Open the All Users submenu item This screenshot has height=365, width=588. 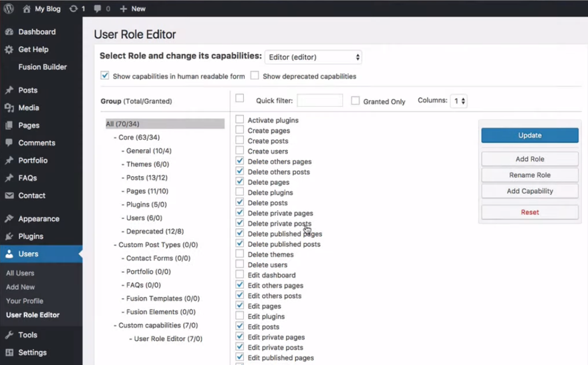(20, 273)
